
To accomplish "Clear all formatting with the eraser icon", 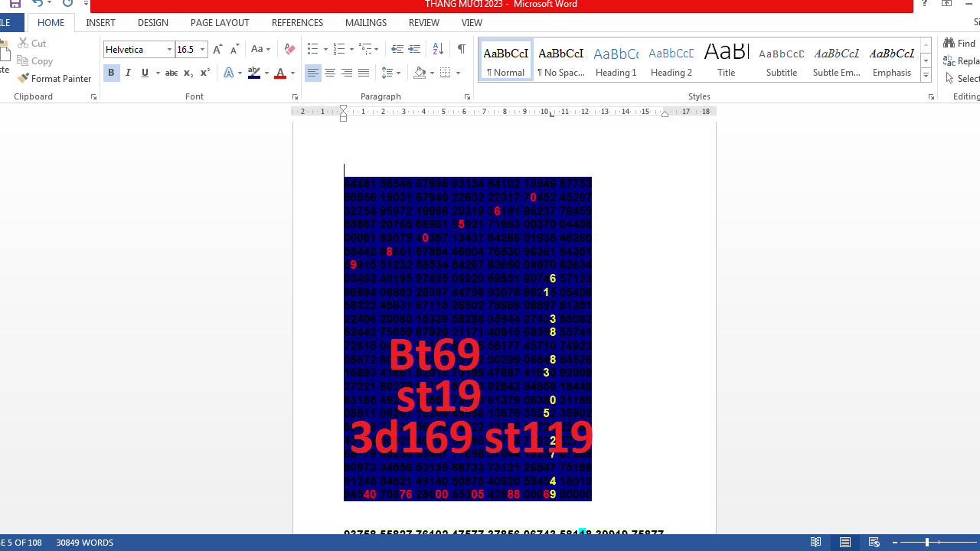I will tap(289, 49).
